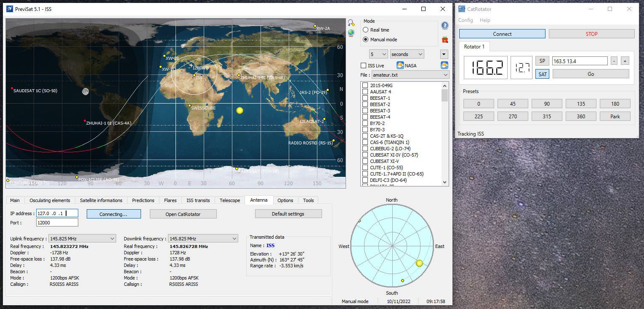Select the SWISSCUBE satellite marker

point(190,106)
